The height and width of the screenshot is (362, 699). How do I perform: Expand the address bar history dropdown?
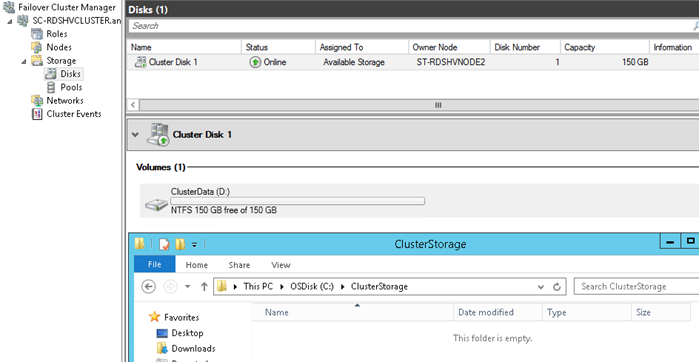point(541,287)
